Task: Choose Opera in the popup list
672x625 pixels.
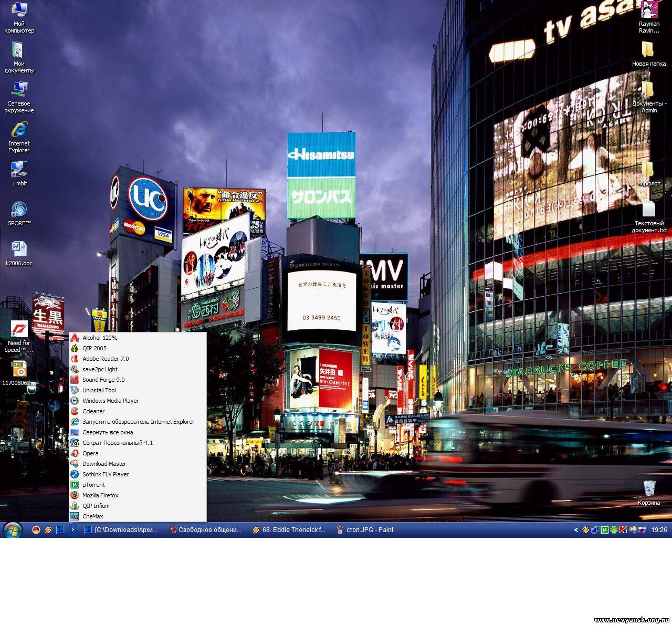Action: [x=138, y=453]
